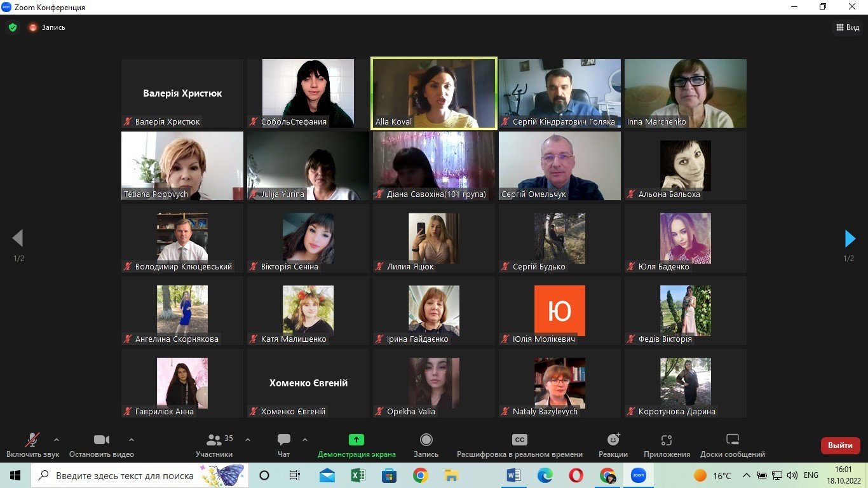The image size is (868, 488).
Task: Open Excel from the Windows taskbar
Action: point(358,475)
